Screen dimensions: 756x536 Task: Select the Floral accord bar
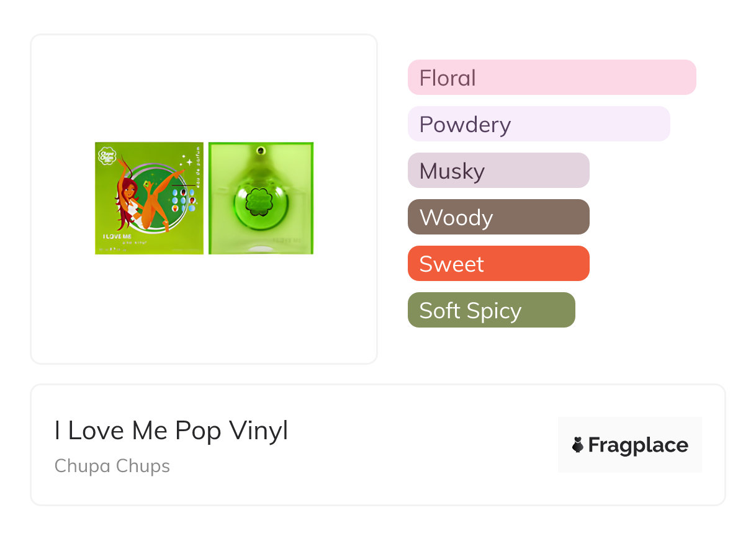click(x=551, y=78)
